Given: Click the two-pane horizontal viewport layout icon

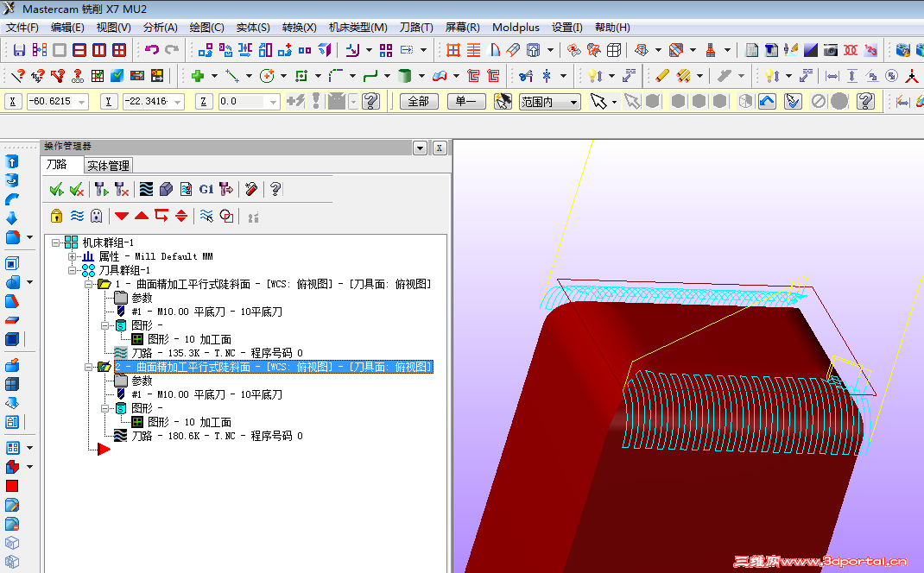Looking at the screenshot, I should (x=79, y=50).
